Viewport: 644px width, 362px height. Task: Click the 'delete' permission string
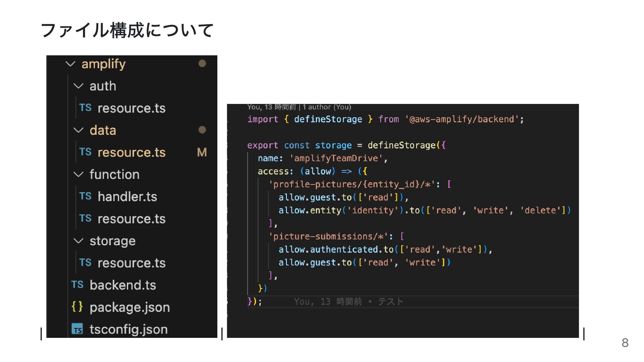tap(540, 210)
